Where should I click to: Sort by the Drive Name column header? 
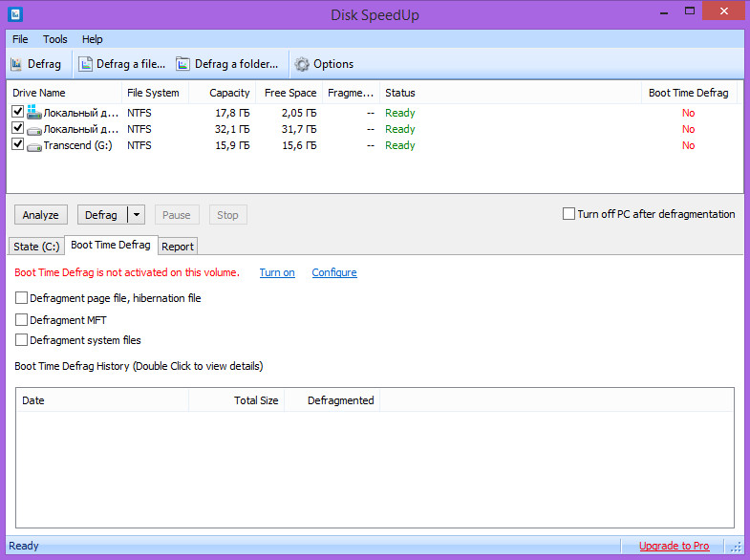[x=64, y=93]
